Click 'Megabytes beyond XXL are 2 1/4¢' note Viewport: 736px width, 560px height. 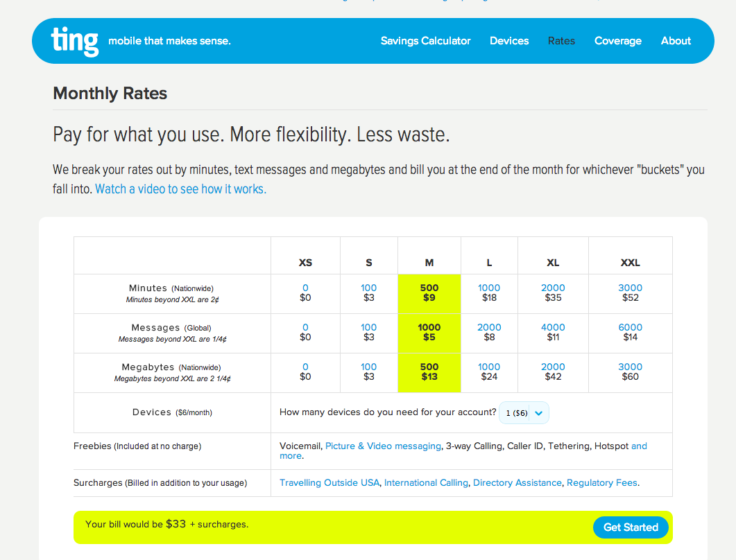click(172, 378)
